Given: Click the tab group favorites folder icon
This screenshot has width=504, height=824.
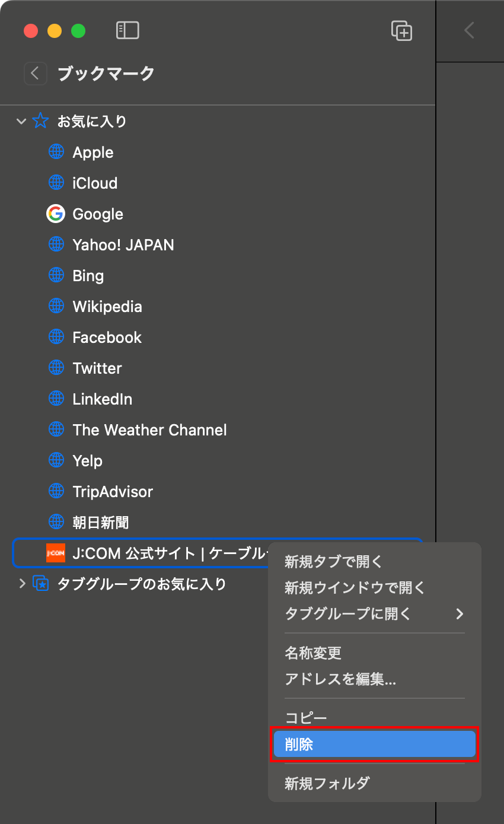Looking at the screenshot, I should (x=40, y=584).
